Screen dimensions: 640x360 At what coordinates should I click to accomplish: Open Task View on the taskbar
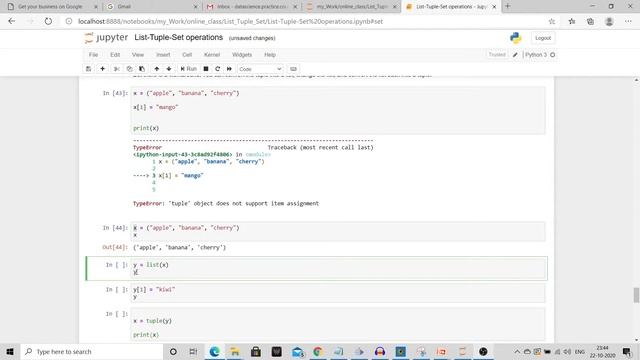193,351
